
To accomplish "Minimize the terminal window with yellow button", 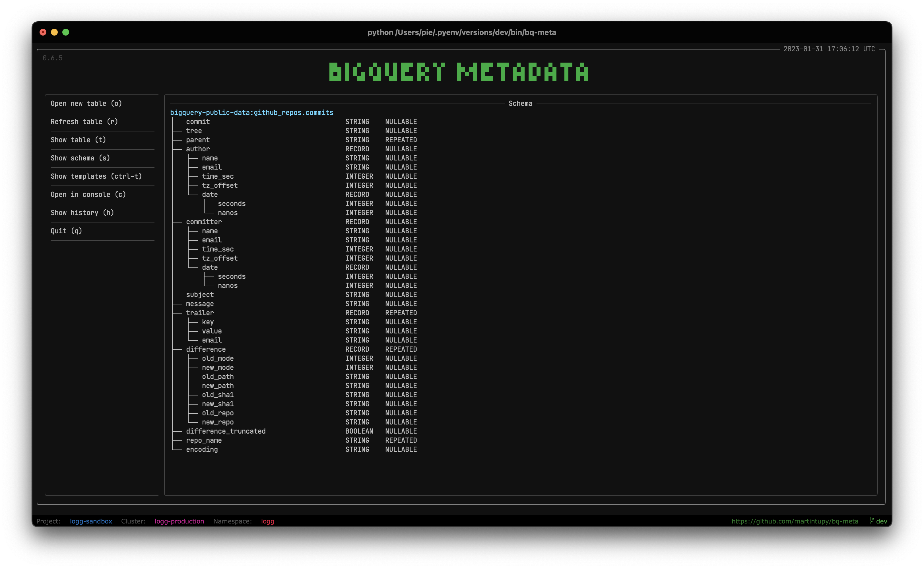I will (54, 32).
